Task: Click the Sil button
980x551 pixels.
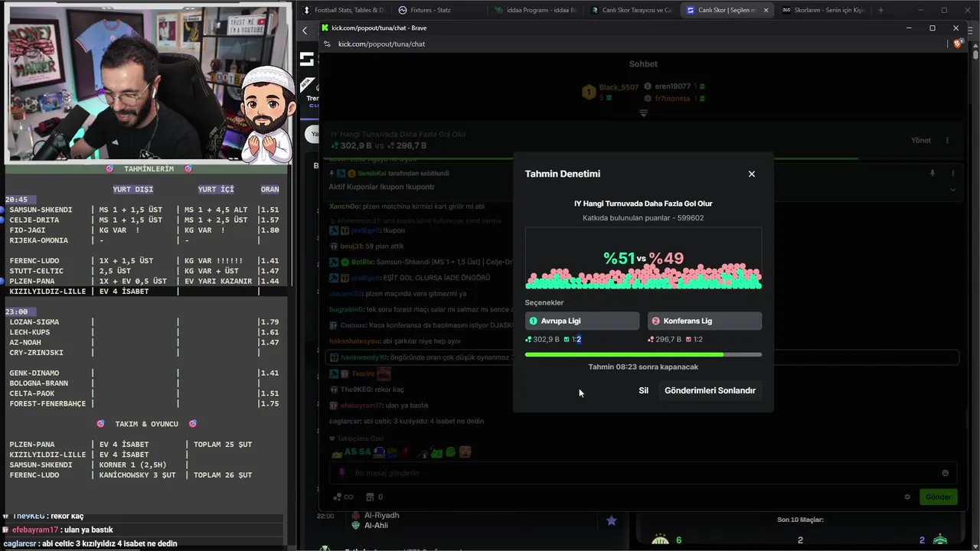Action: click(x=643, y=390)
